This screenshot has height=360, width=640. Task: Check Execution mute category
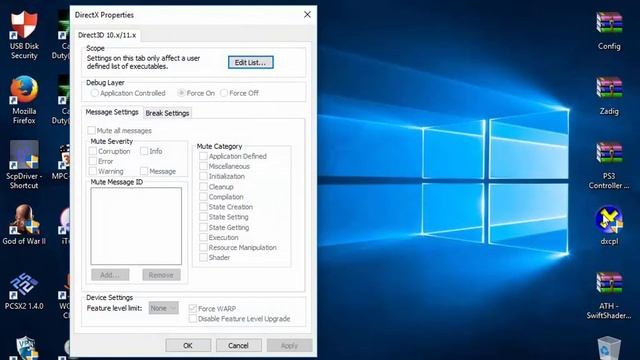pyautogui.click(x=203, y=237)
